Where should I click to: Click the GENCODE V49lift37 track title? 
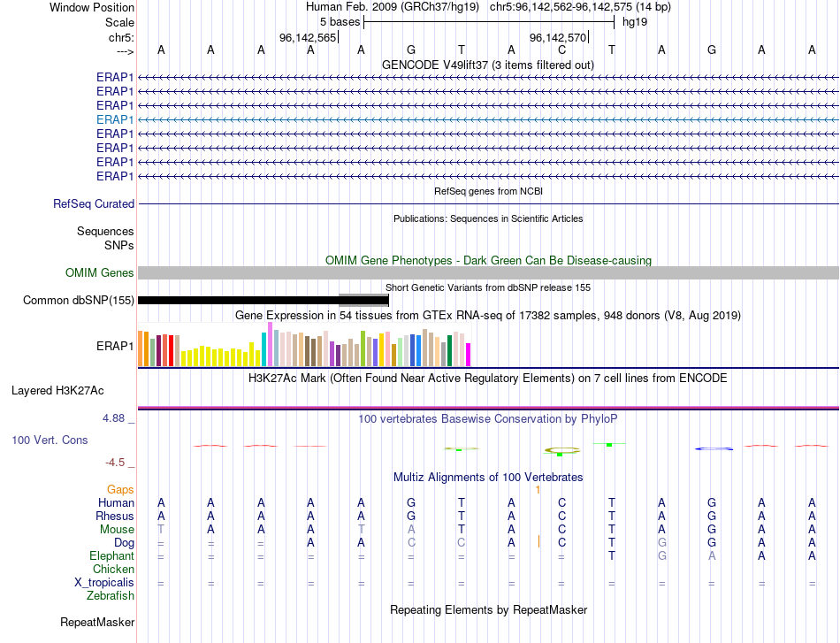(x=487, y=65)
